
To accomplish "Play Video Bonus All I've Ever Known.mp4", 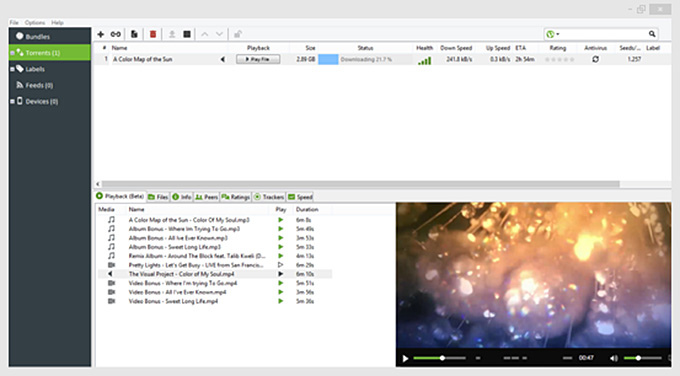I will pyautogui.click(x=281, y=292).
